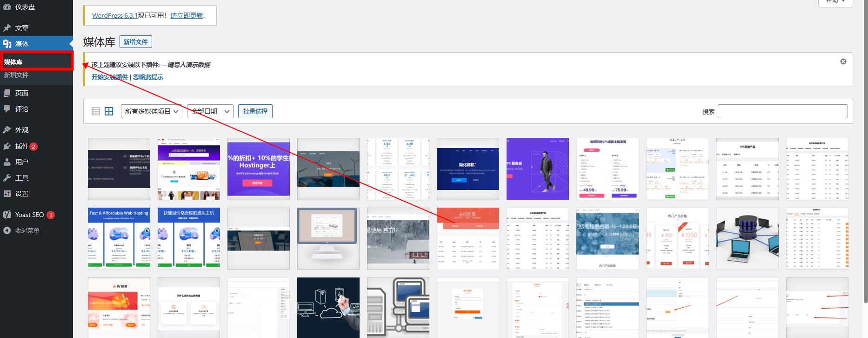
Task: Open the 工具 tools menu
Action: [x=21, y=178]
